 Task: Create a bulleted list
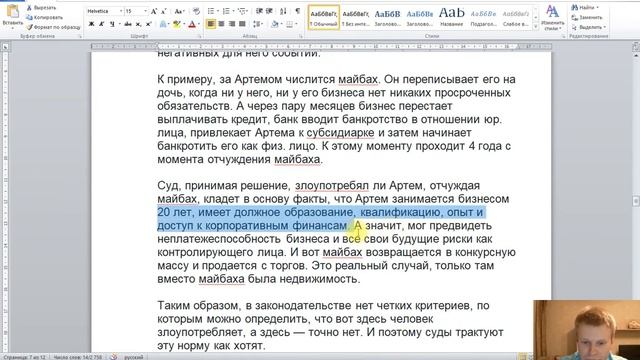(211, 11)
